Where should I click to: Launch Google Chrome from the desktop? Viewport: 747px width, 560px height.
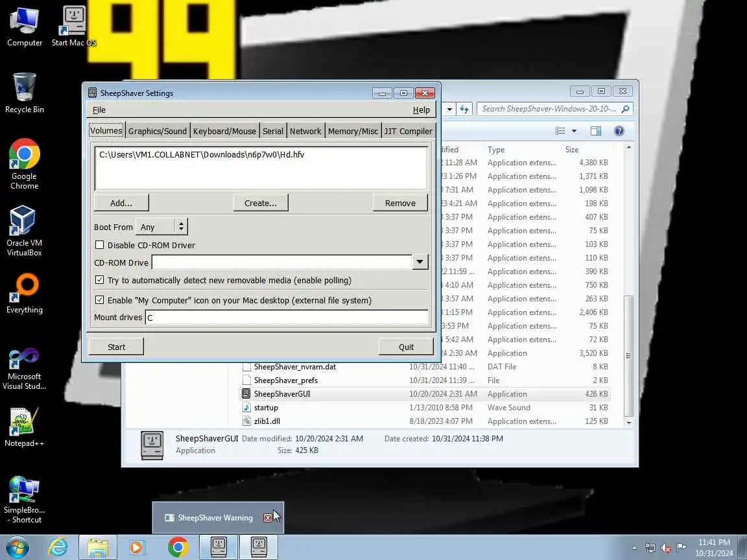point(24,164)
